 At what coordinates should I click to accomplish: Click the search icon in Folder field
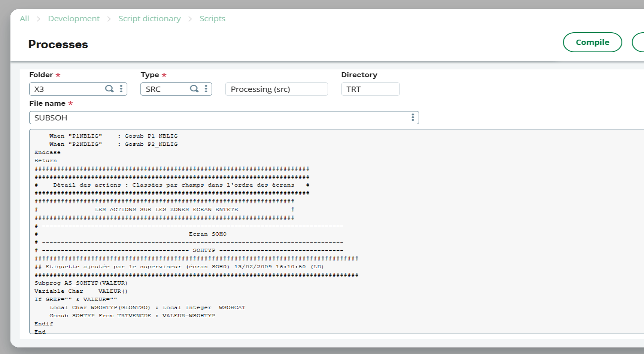109,89
